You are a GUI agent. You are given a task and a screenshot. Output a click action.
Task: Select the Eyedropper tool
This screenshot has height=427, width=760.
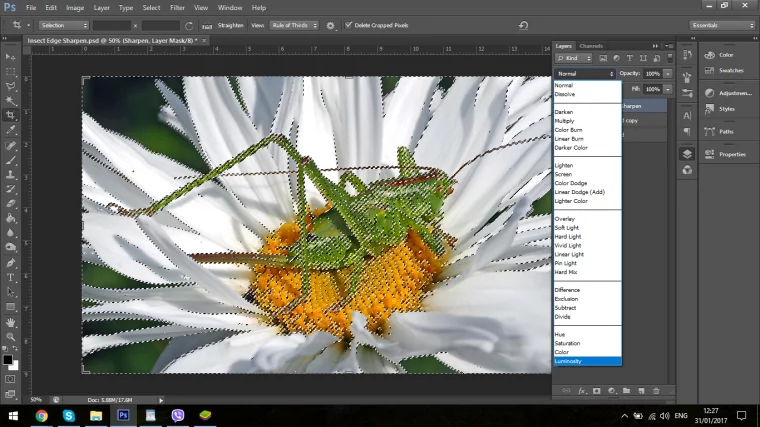point(10,130)
